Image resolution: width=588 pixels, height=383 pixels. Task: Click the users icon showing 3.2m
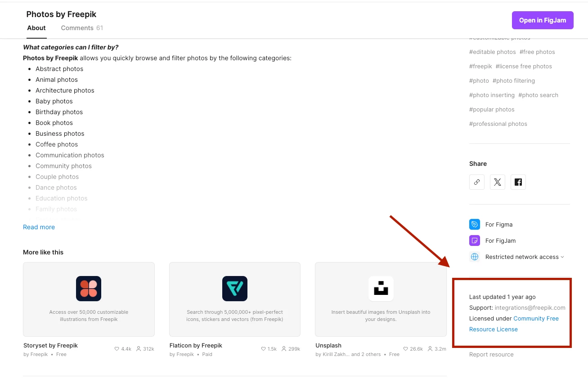pyautogui.click(x=430, y=349)
